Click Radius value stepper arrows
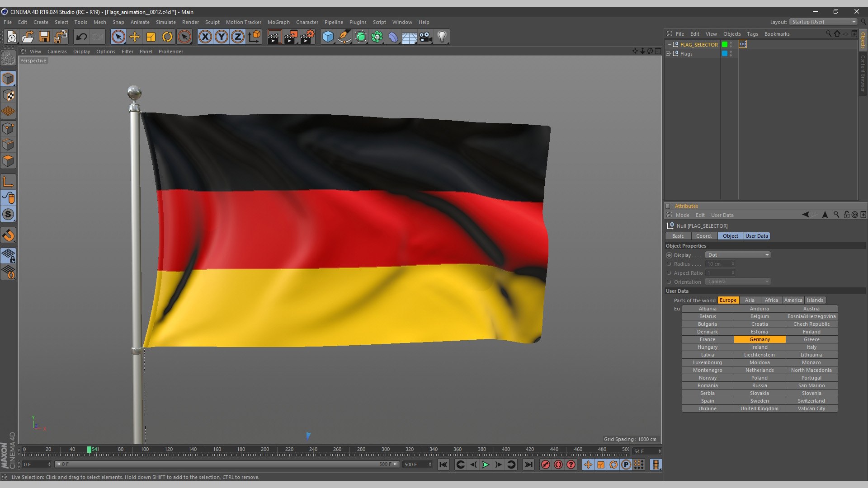The image size is (868, 488). pos(733,264)
